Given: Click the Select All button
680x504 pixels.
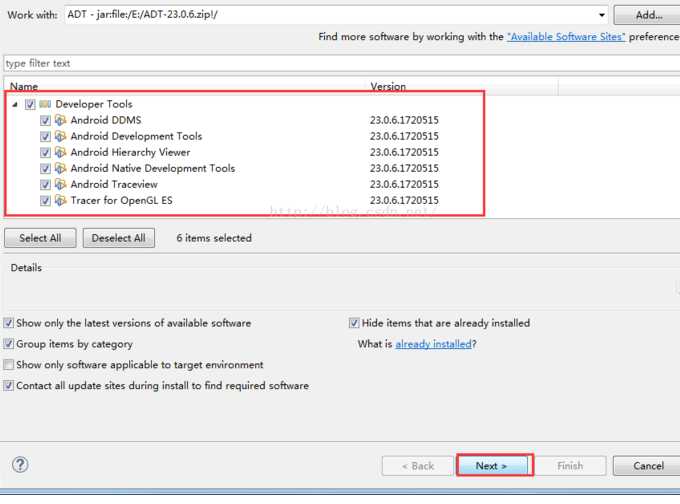Looking at the screenshot, I should click(x=40, y=238).
